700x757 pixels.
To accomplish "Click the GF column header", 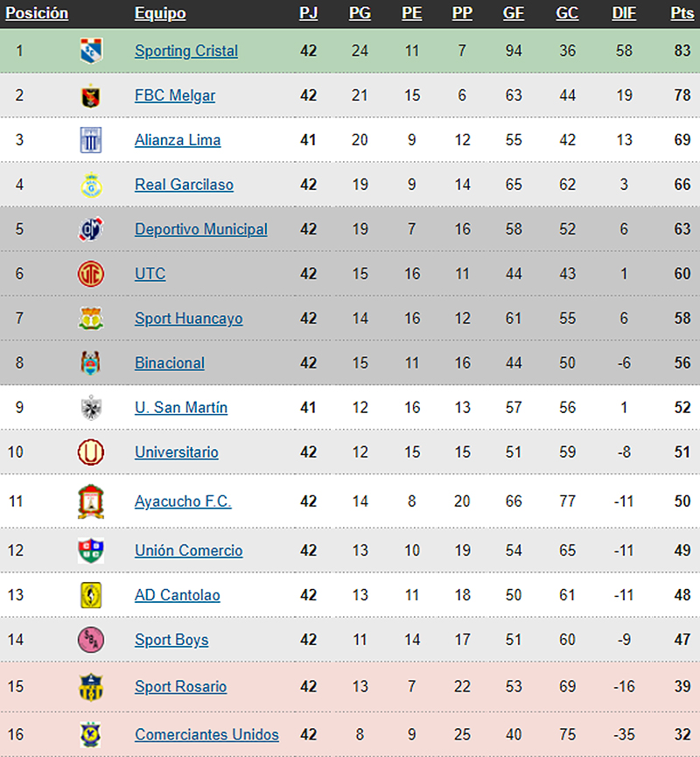I will click(x=513, y=13).
